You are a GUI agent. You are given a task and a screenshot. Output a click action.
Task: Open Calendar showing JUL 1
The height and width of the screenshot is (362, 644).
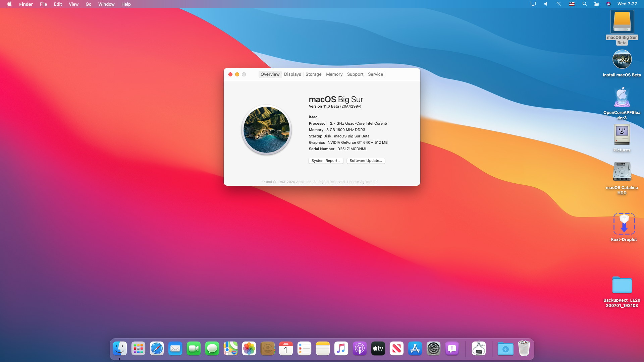[286, 349]
